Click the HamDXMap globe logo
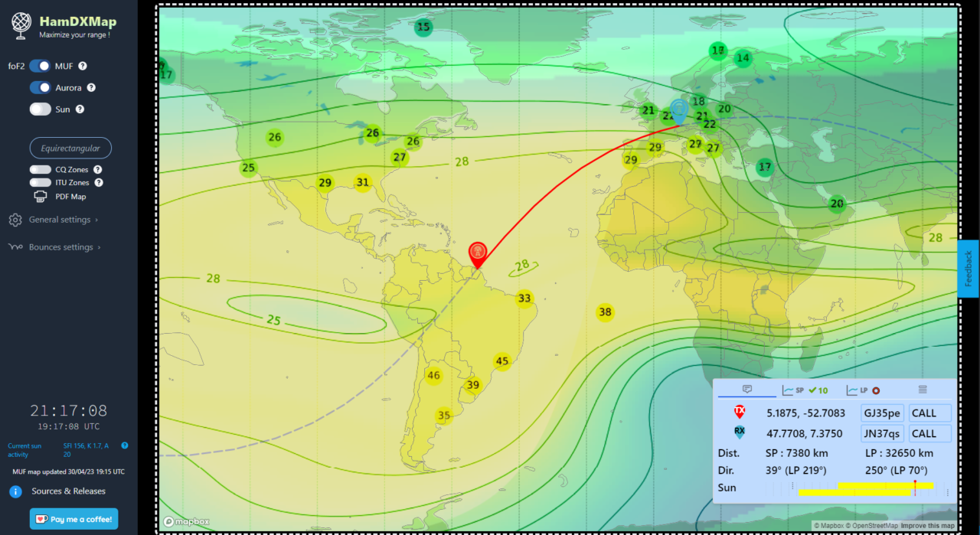The image size is (980, 535). (x=21, y=25)
